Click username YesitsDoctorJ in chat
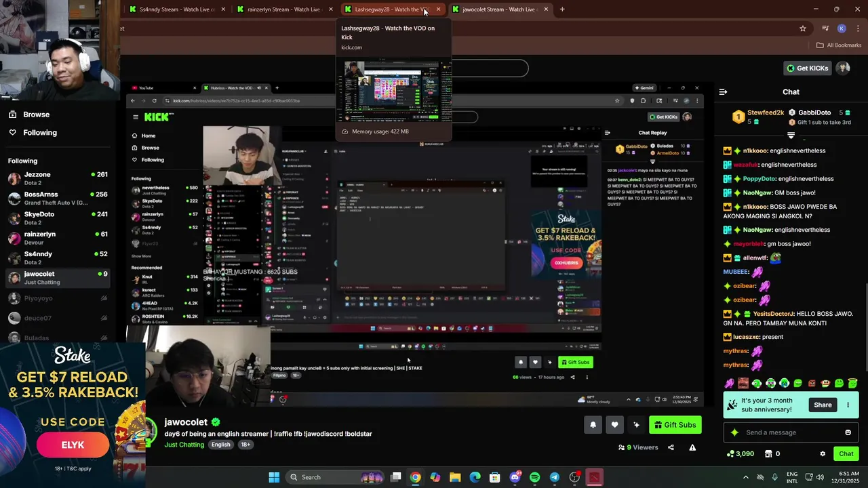Viewport: 868px width, 488px height. coord(772,314)
